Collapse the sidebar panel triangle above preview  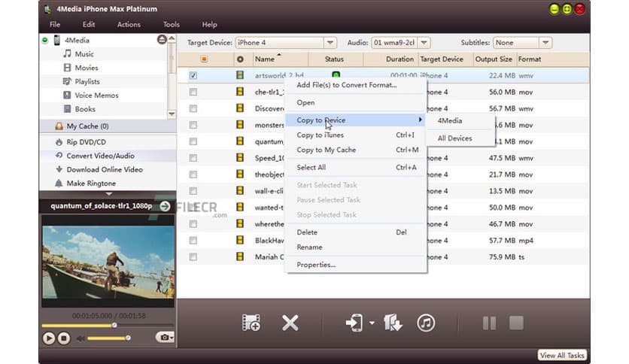coord(108,193)
